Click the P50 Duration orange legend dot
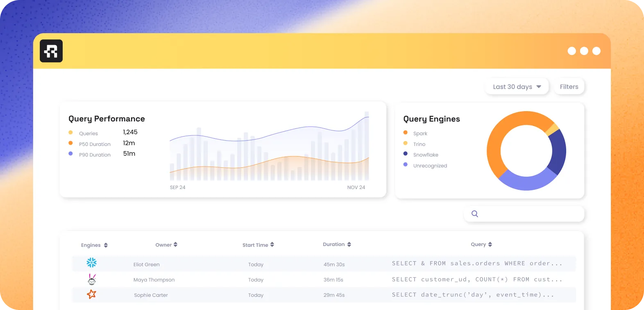 tap(70, 143)
